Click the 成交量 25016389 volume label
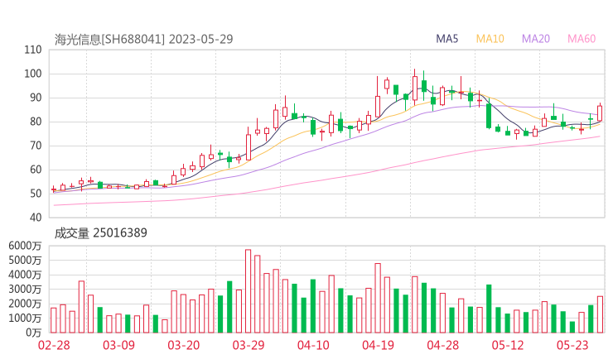The height and width of the screenshot is (364, 613). pyautogui.click(x=100, y=233)
